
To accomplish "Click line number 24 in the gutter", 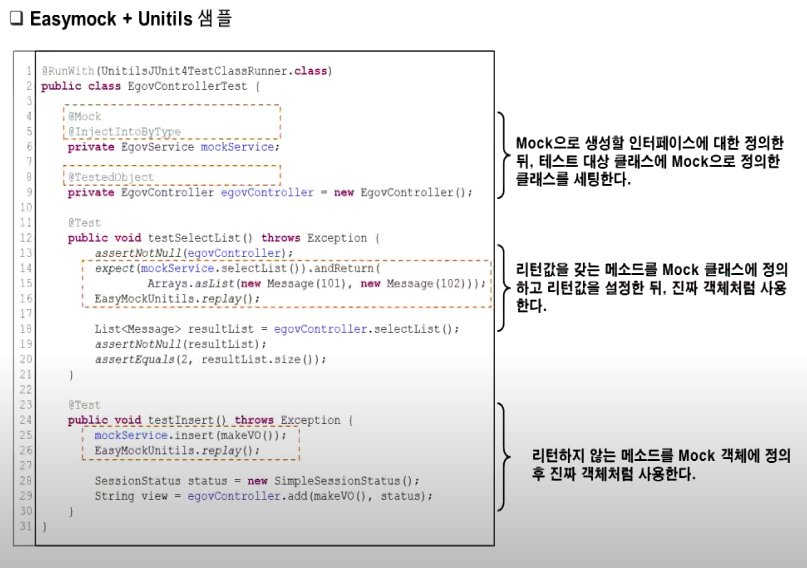I will coord(26,420).
